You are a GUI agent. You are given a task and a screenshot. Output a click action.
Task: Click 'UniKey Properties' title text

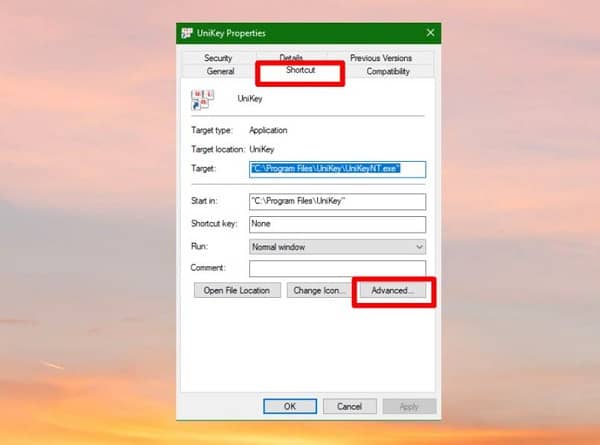tap(231, 33)
